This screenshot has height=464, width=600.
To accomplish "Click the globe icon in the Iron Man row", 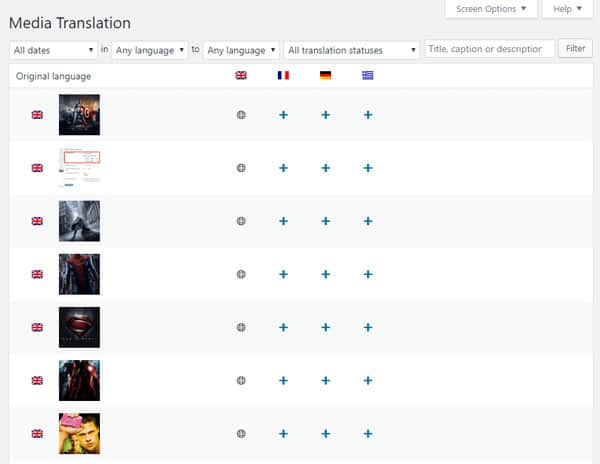I will pyautogui.click(x=240, y=381).
